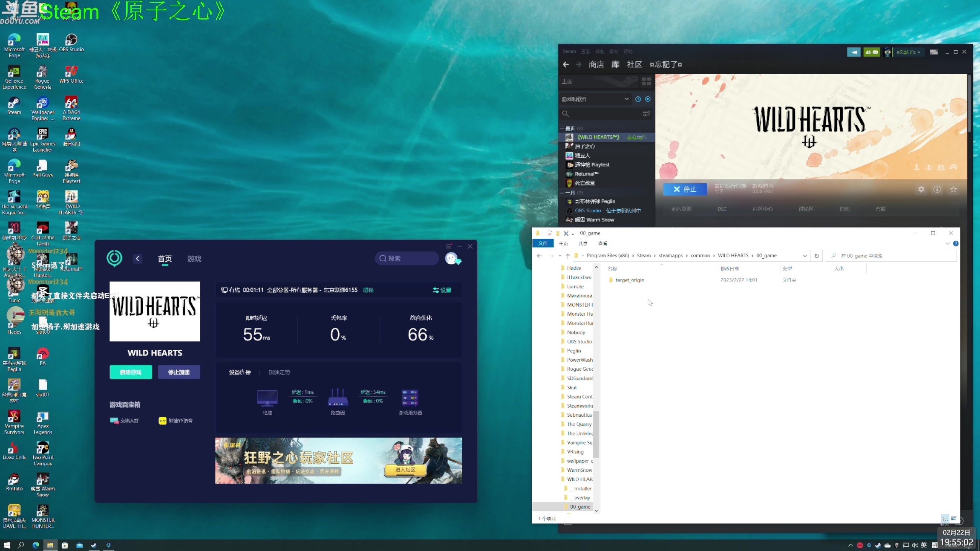Screen dimensions: 980x551
Task: Switch Explorer to large icons view toggle
Action: tap(954, 518)
